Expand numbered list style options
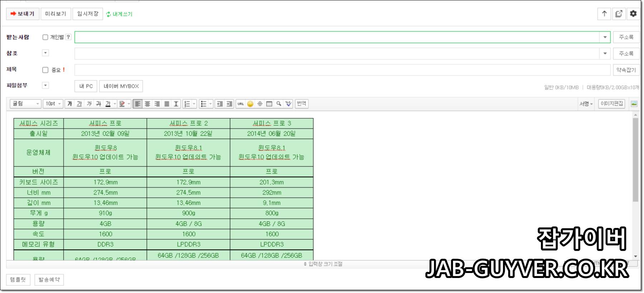644x293 pixels. pos(194,104)
